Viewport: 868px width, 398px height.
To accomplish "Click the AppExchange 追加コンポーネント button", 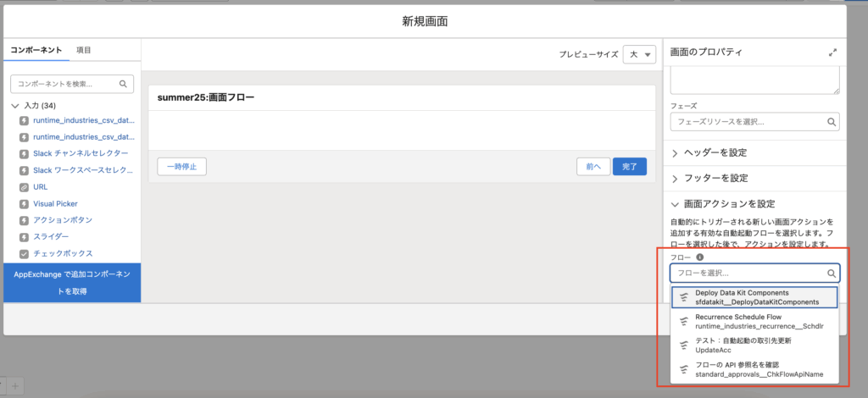I will pos(71,283).
